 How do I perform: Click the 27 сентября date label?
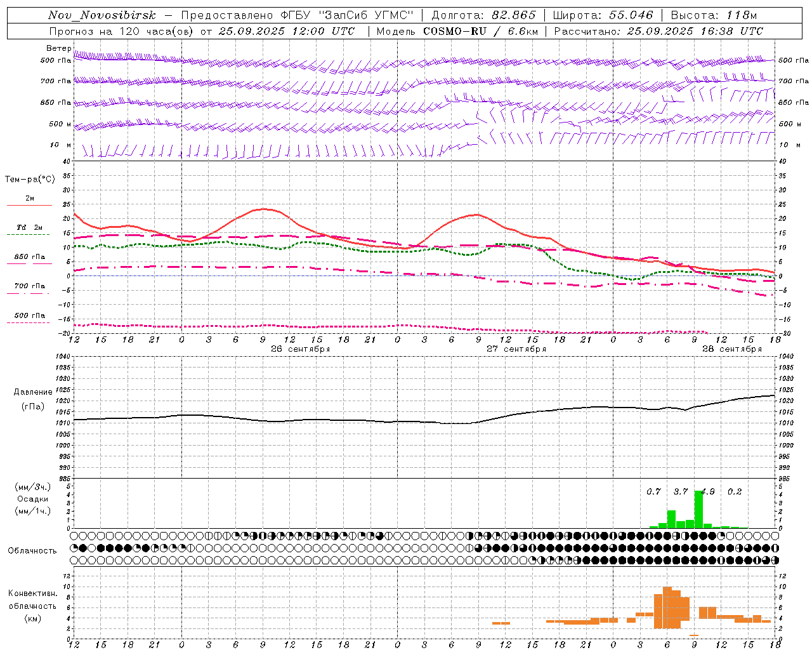pos(516,349)
